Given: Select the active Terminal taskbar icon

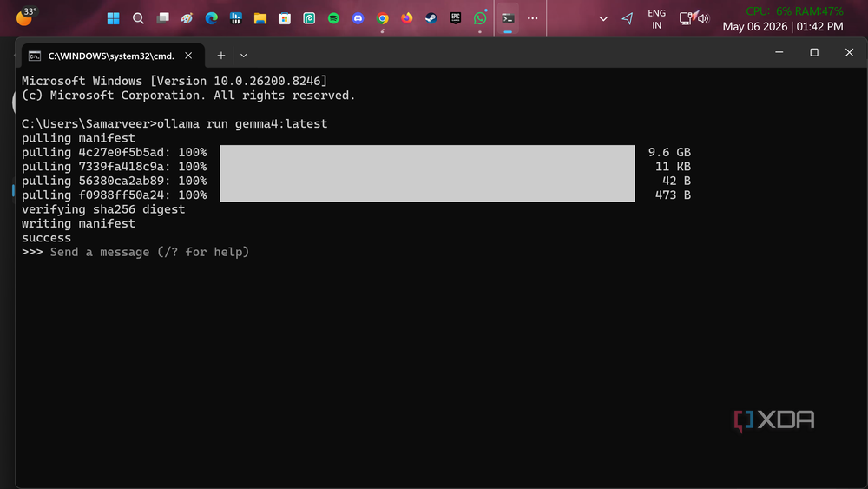Looking at the screenshot, I should (508, 18).
